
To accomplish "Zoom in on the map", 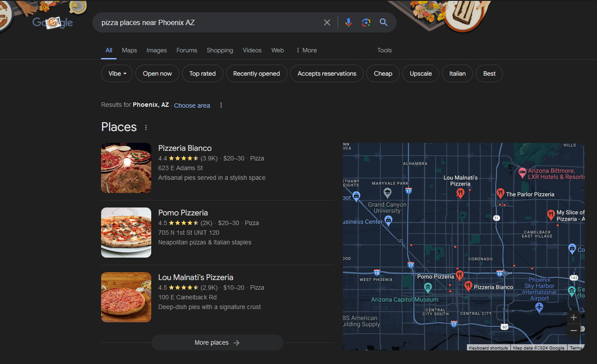I will click(573, 317).
